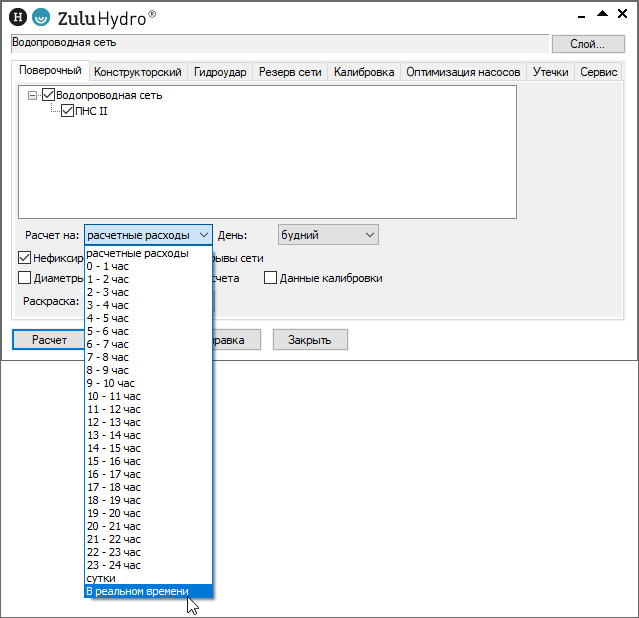Enable the Данные калибровки checkbox

270,278
